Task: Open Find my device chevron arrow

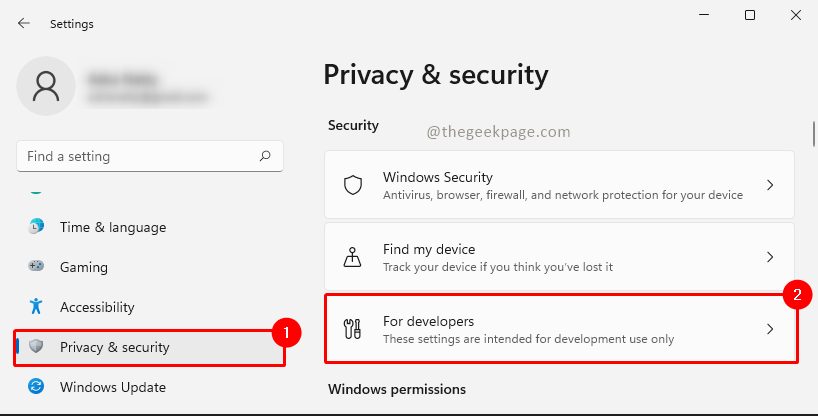Action: [770, 257]
